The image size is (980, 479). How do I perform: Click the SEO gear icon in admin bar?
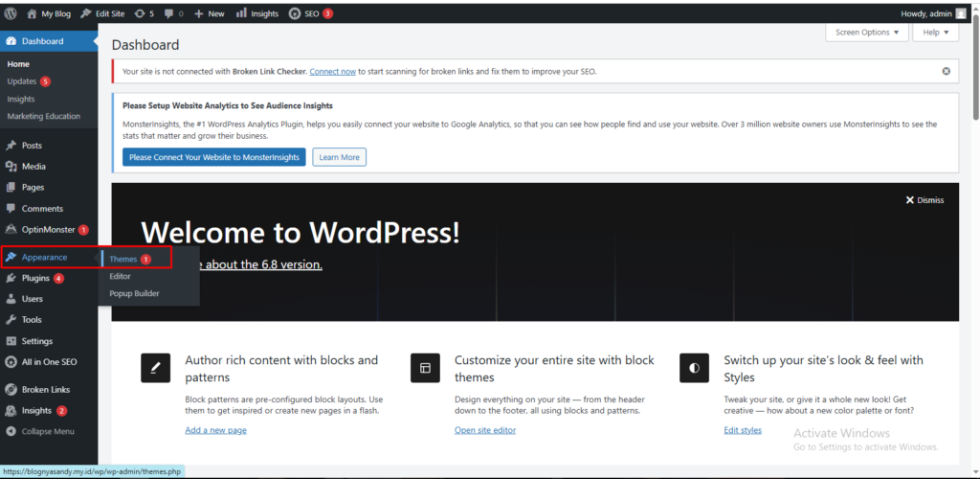295,13
